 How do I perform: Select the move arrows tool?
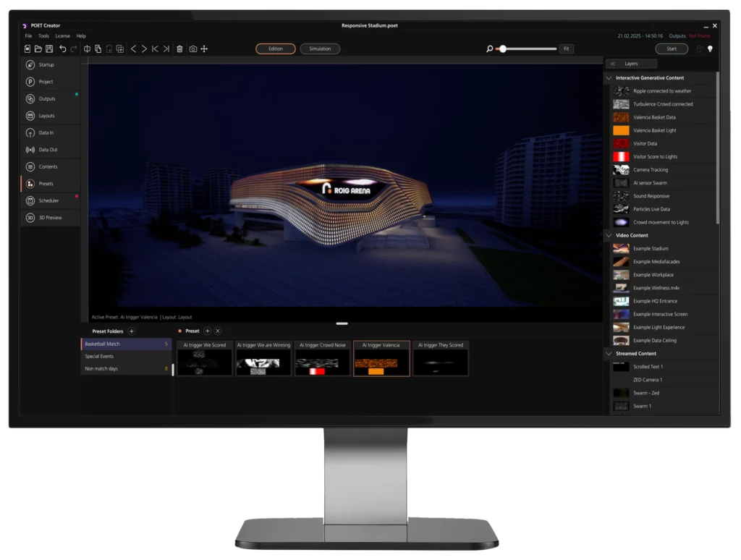pyautogui.click(x=204, y=49)
